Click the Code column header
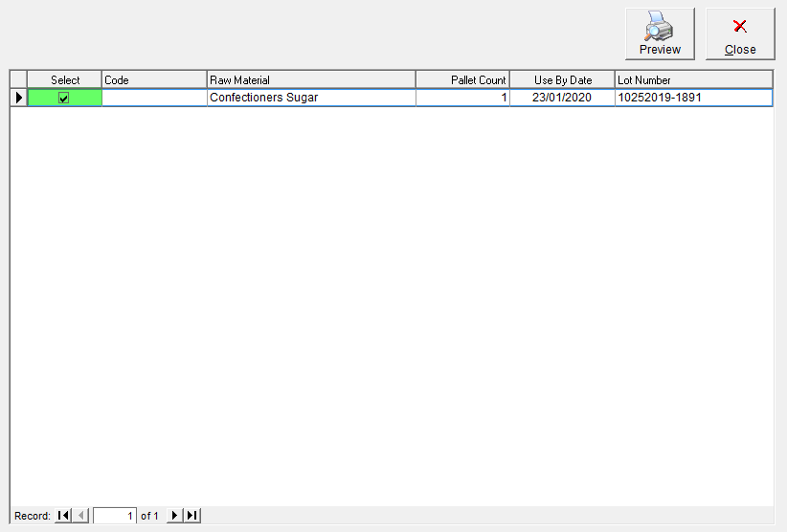This screenshot has width=787, height=532. coord(154,80)
